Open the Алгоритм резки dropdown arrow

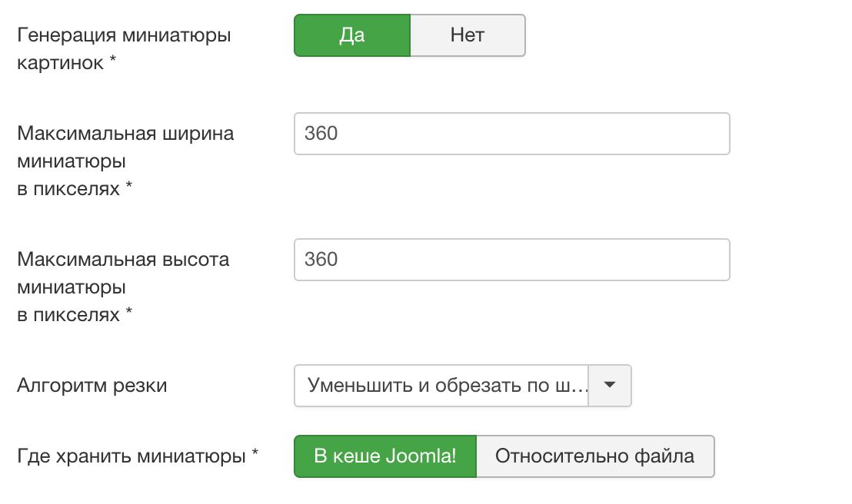(610, 385)
